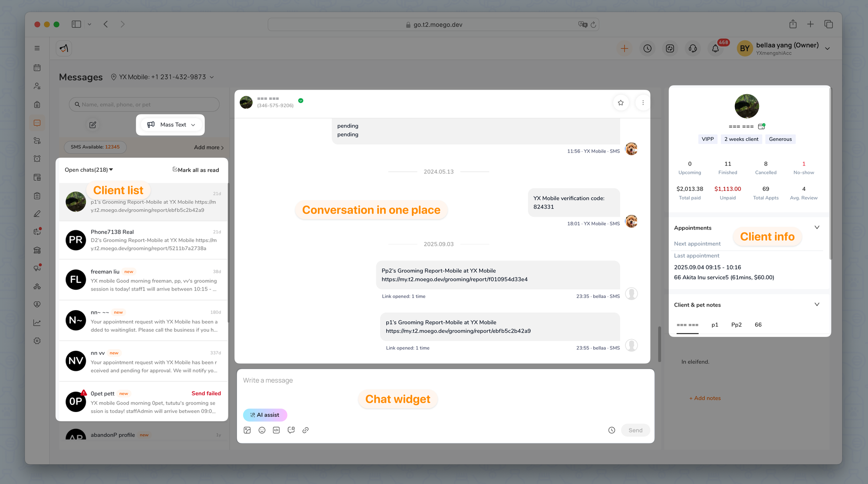Open the Open chats(218) filter dropdown
This screenshot has width=868, height=484.
89,170
